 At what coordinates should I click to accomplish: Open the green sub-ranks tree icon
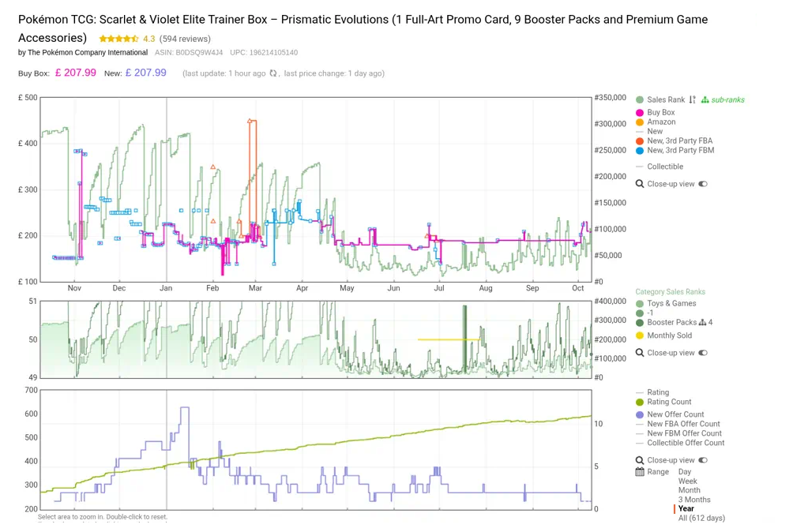705,99
